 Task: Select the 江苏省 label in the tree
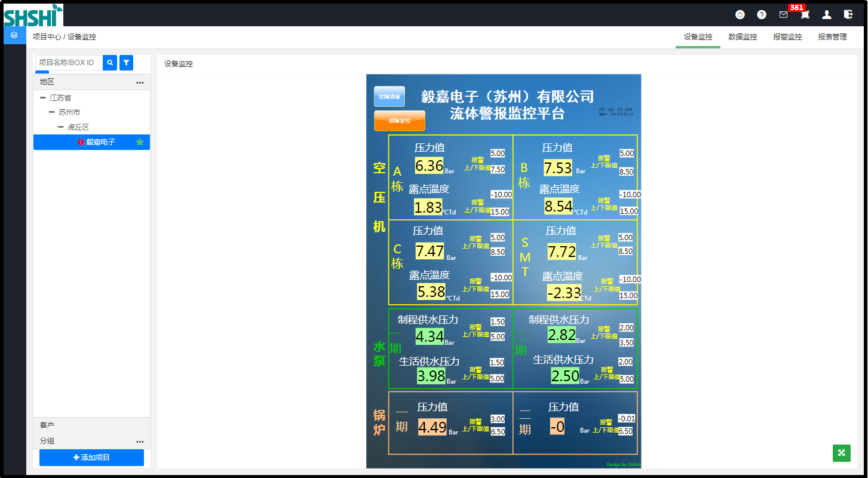pos(60,97)
